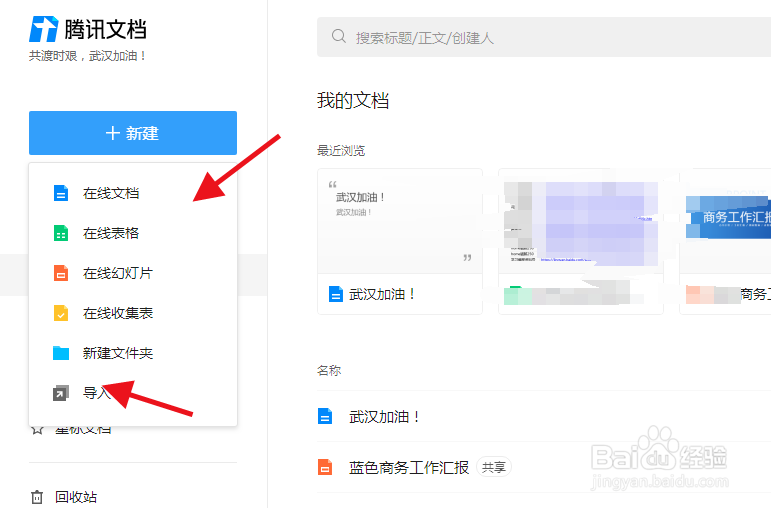771x508 pixels.
Task: Choose 导入 in the dropdown menu
Action: click(x=96, y=393)
